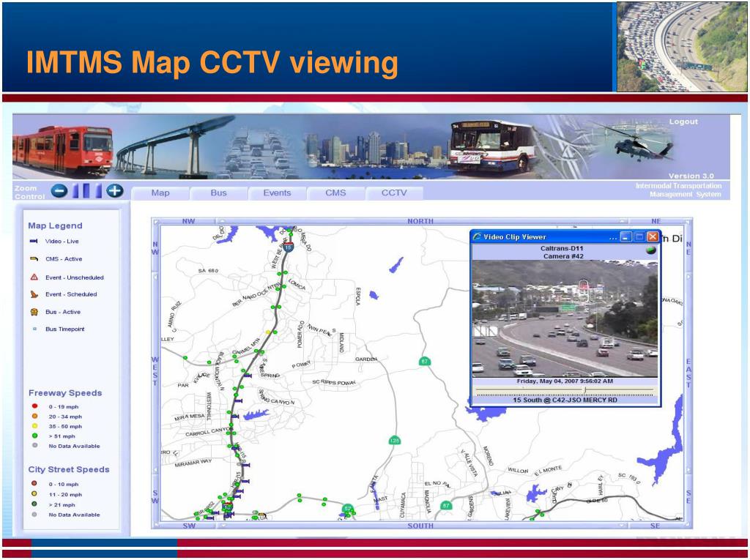Click the 11 - 20 mph city street swatch
Viewport: 750px width, 560px height.
tap(34, 493)
